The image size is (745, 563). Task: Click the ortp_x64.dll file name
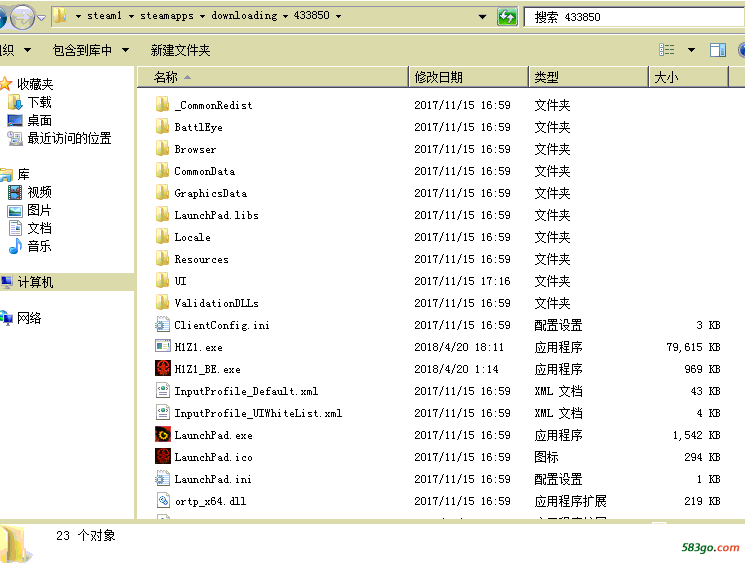pos(210,501)
